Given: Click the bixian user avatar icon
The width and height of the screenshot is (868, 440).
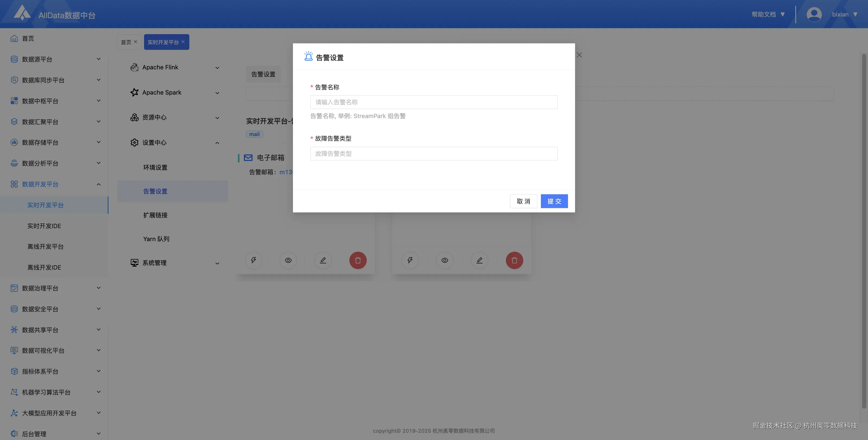Looking at the screenshot, I should [x=814, y=14].
